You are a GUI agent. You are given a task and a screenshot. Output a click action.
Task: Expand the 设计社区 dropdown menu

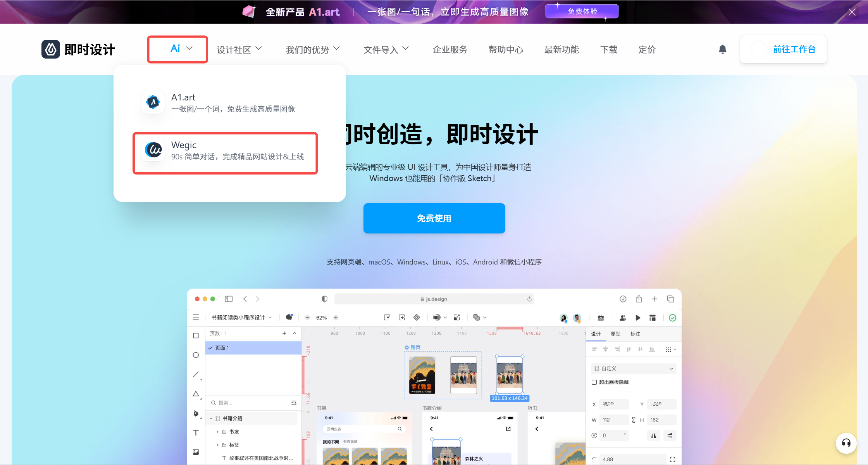(239, 49)
